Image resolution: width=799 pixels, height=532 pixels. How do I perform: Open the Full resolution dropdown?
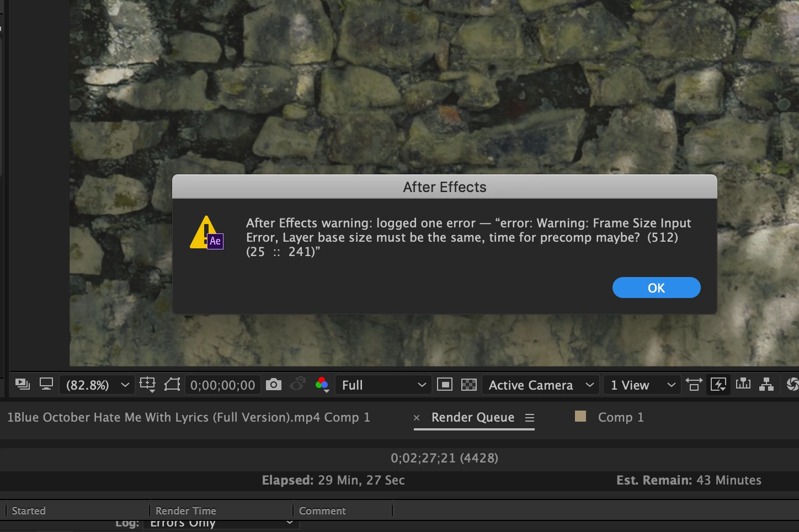383,385
